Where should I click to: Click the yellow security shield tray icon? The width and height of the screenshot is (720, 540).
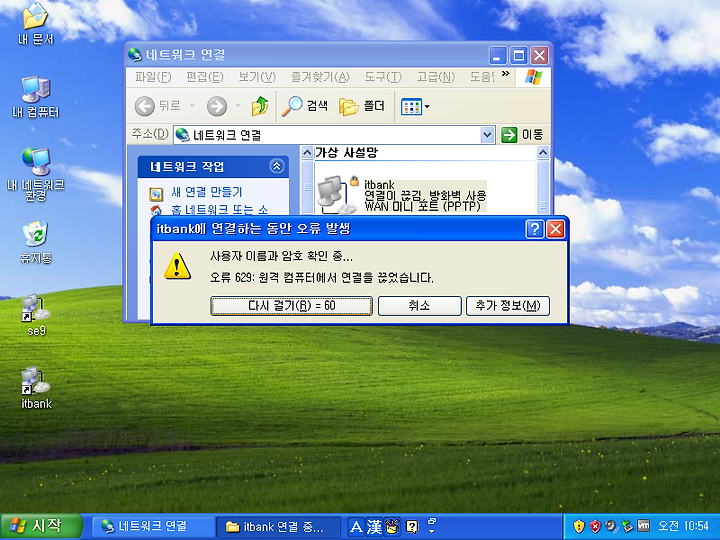pyautogui.click(x=579, y=526)
